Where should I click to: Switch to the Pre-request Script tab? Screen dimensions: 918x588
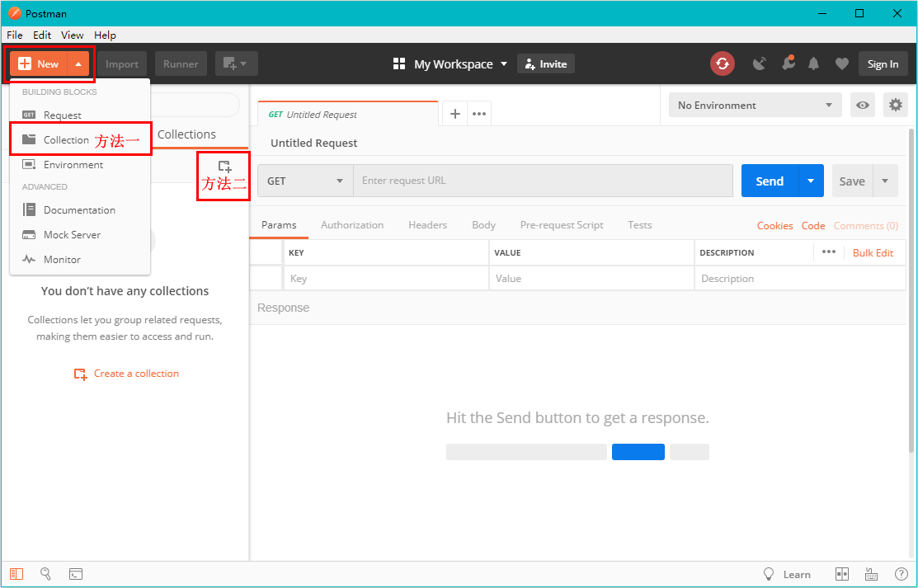pos(562,225)
